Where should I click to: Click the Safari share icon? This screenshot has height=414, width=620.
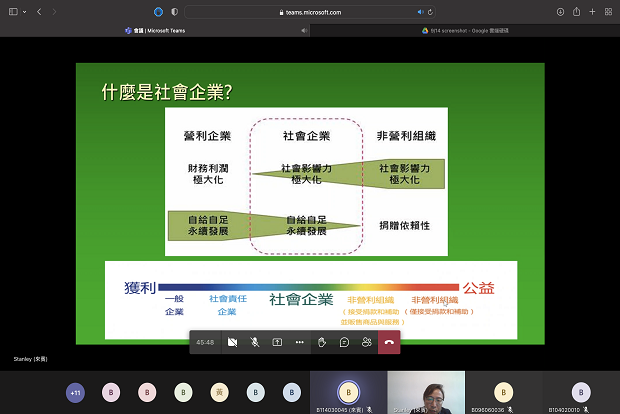(576, 12)
